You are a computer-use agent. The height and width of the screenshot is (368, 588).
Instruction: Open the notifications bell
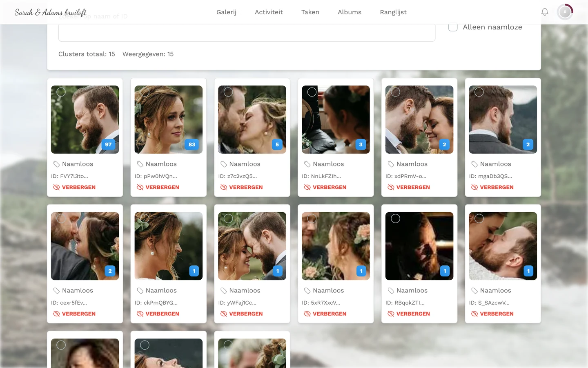tap(545, 12)
